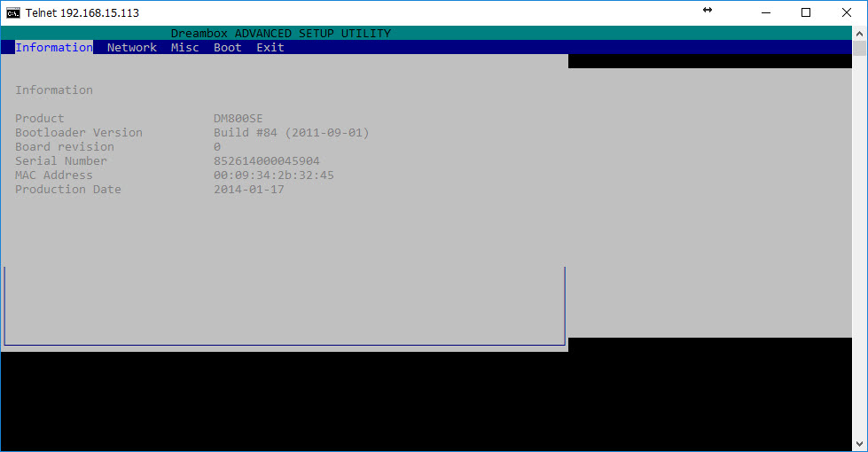The width and height of the screenshot is (868, 452).
Task: Close the Telnet window
Action: pos(847,12)
